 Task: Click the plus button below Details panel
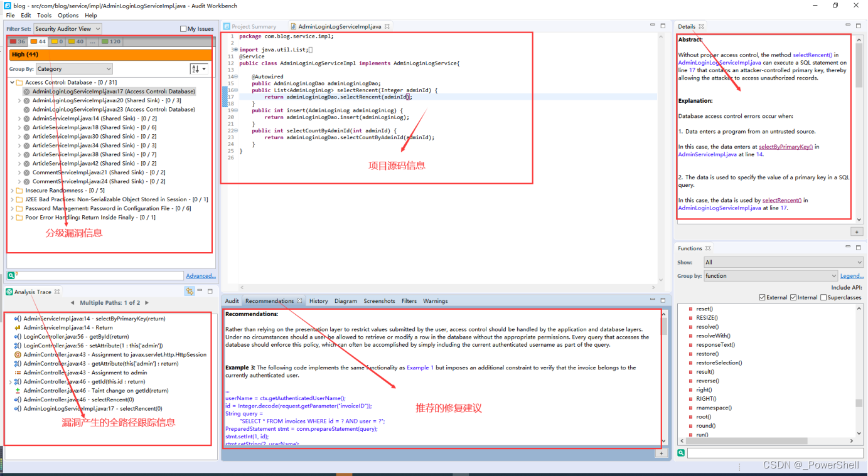tap(857, 231)
